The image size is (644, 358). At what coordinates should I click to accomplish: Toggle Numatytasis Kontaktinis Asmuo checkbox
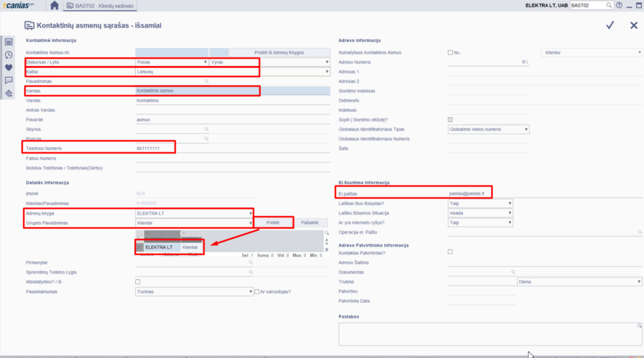[x=450, y=52]
